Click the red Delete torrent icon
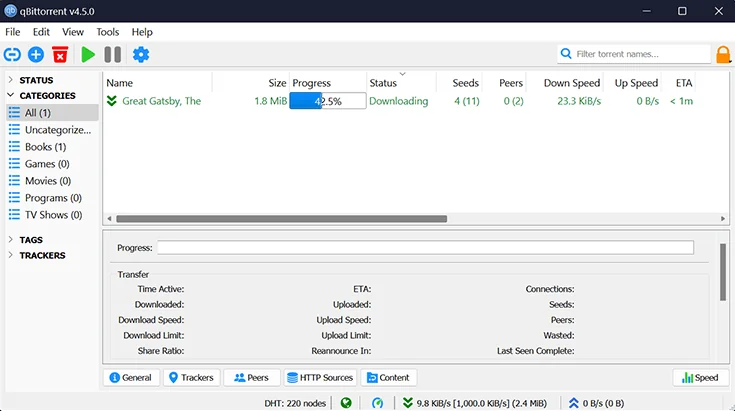The width and height of the screenshot is (735, 411). click(60, 55)
